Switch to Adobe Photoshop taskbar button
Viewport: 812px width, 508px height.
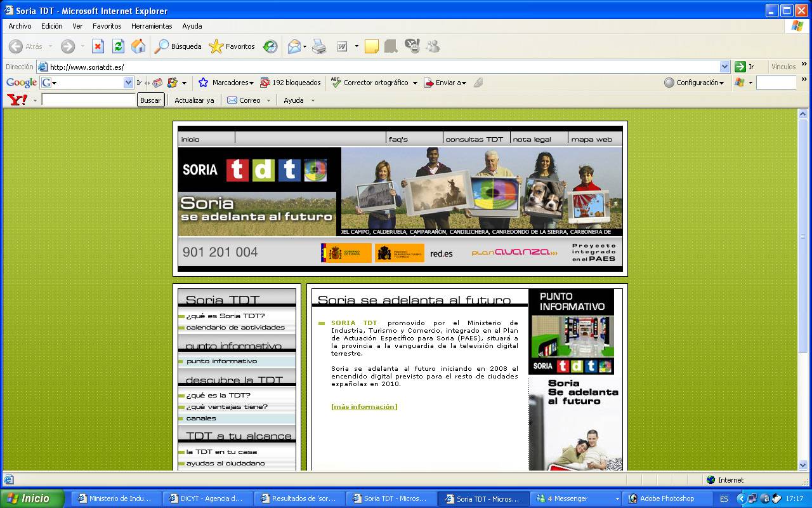(667, 498)
